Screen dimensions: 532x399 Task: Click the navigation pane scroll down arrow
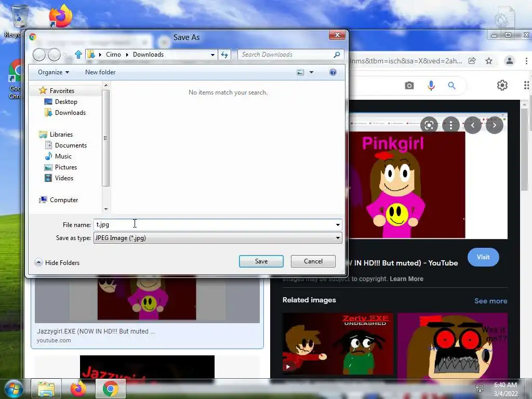point(106,209)
